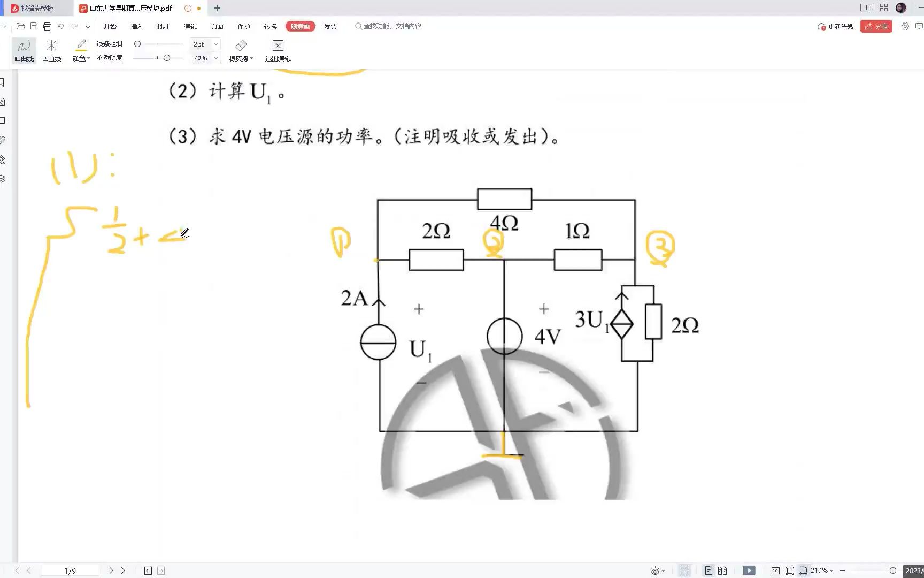Open the 颜色 pen color picker
Image resolution: width=924 pixels, height=578 pixels.
[x=81, y=51]
